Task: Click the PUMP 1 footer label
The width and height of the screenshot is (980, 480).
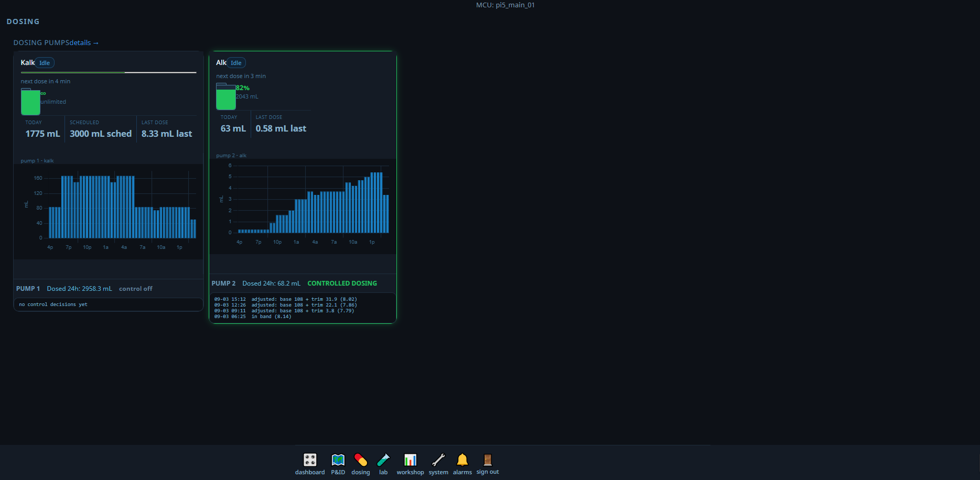Action: point(28,289)
